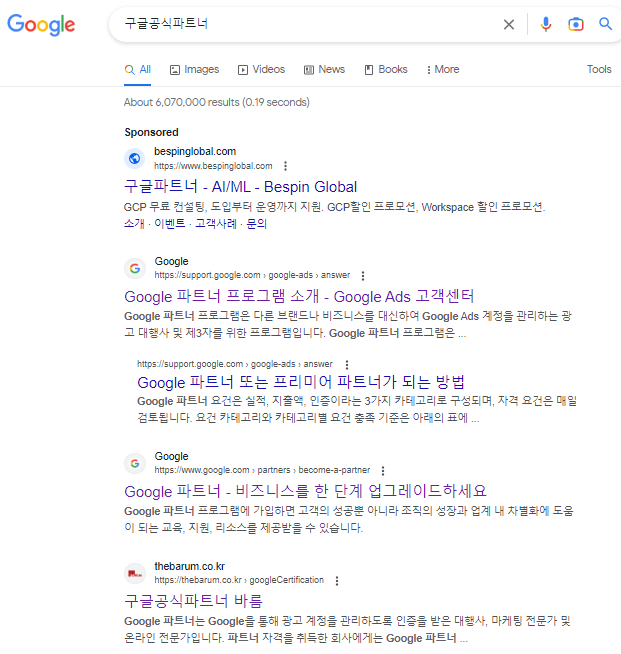The width and height of the screenshot is (621, 654).
Task: Switch to the Images tab
Action: 194,70
